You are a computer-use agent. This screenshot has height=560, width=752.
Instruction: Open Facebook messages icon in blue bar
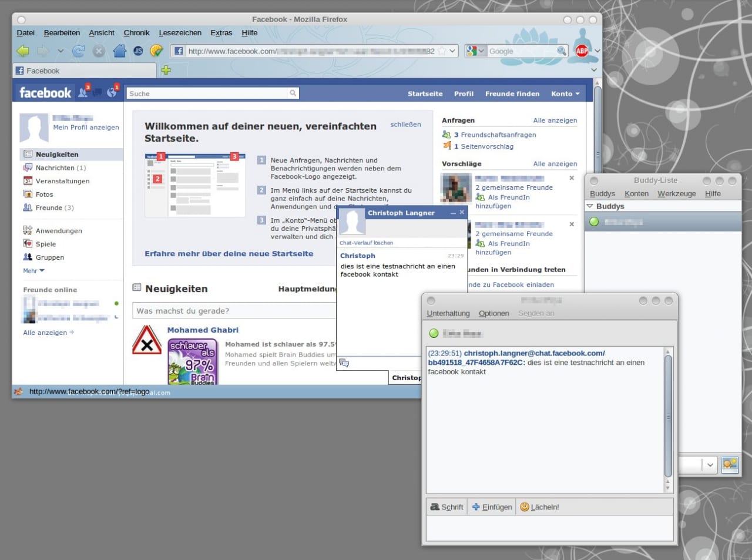(97, 93)
